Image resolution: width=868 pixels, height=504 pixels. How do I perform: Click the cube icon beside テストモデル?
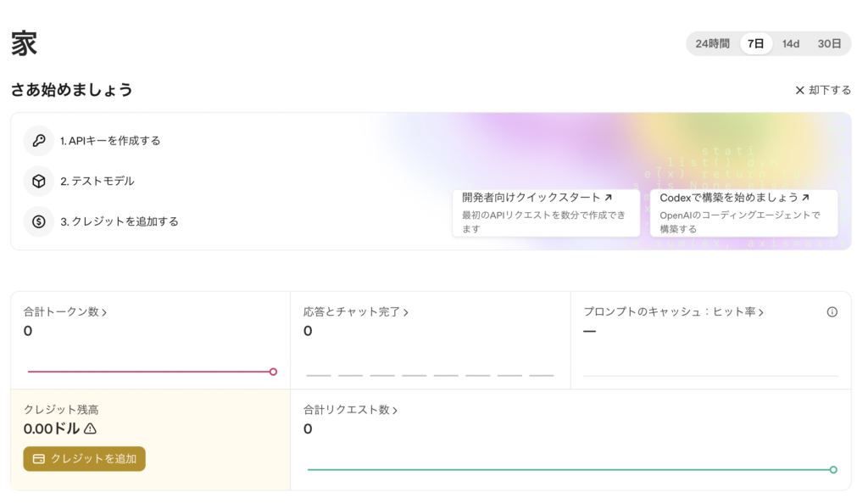[39, 181]
